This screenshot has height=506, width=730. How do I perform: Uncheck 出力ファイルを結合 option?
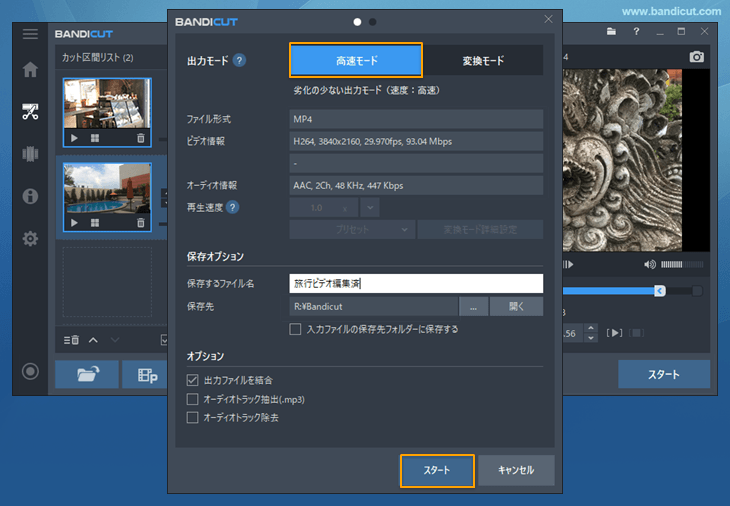point(192,380)
